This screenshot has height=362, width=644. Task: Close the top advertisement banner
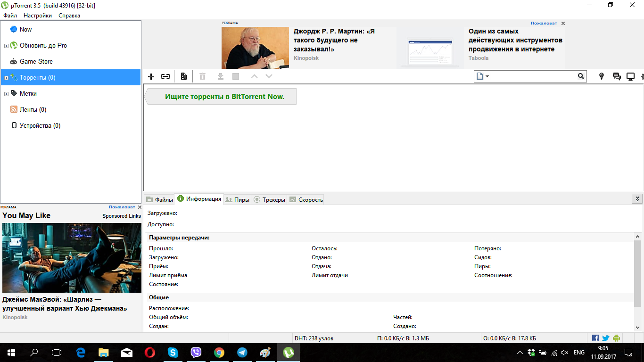563,23
